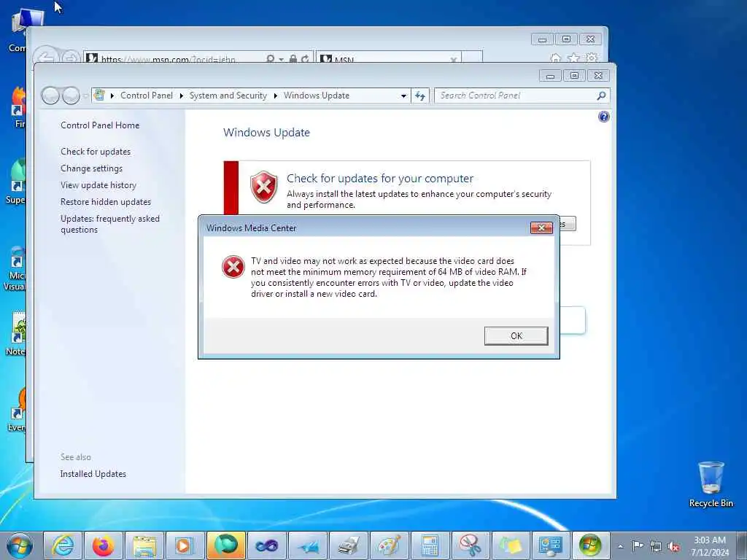The height and width of the screenshot is (560, 747).
Task: Expand arrow after System and Security breadcrumb
Action: [275, 96]
